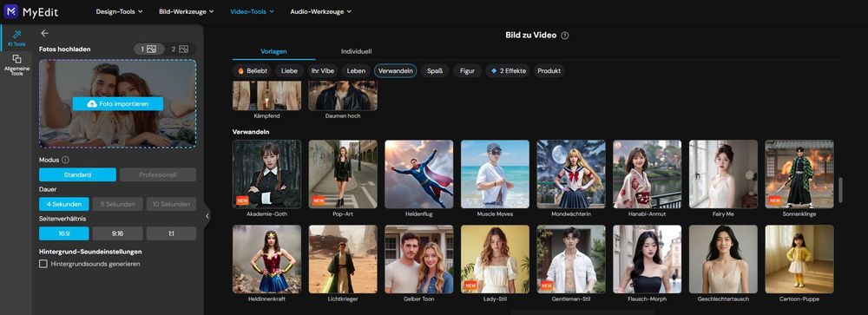868x315 pixels.
Task: Filter templates by Liebe
Action: pyautogui.click(x=289, y=71)
